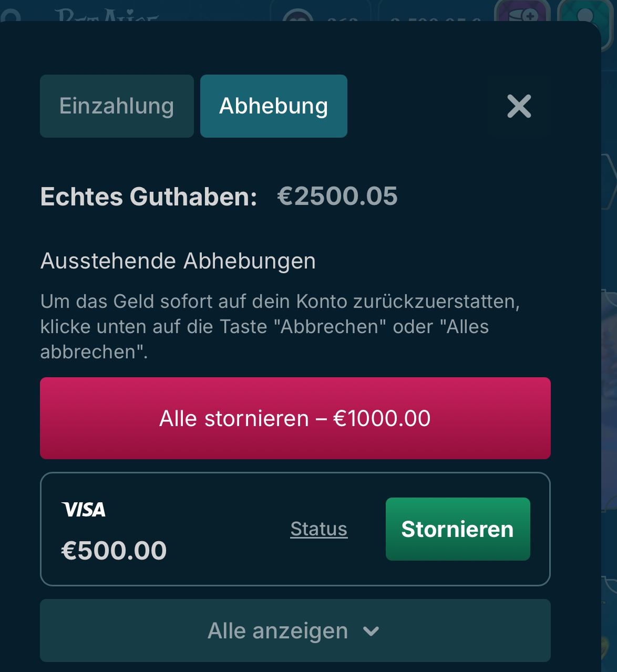Viewport: 617px width, 672px height.
Task: Click the €500.00 pending withdrawal amount
Action: click(x=114, y=551)
